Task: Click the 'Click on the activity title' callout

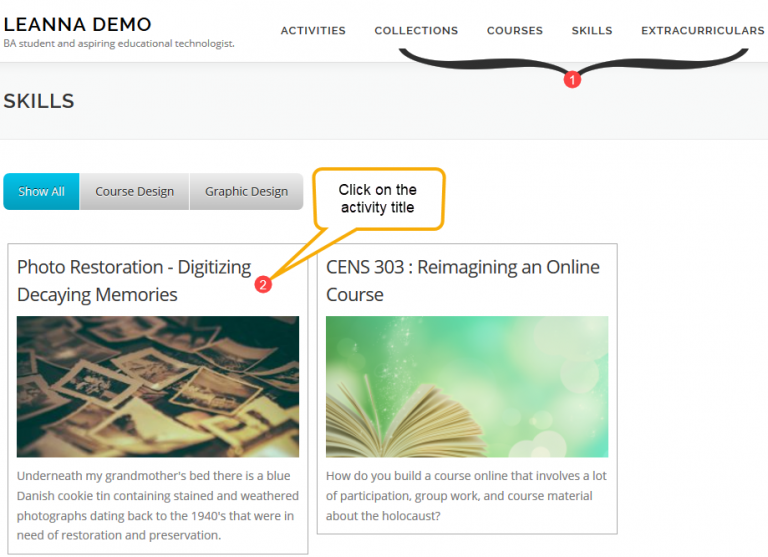Action: coord(378,198)
